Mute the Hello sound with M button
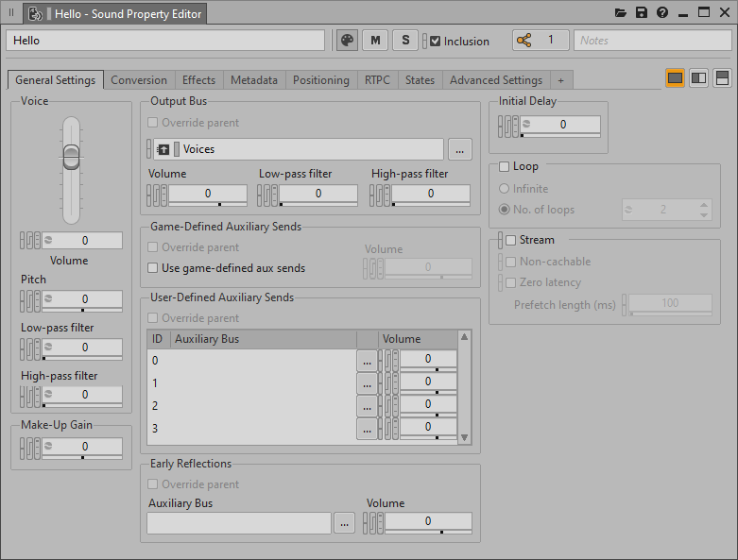 click(376, 41)
